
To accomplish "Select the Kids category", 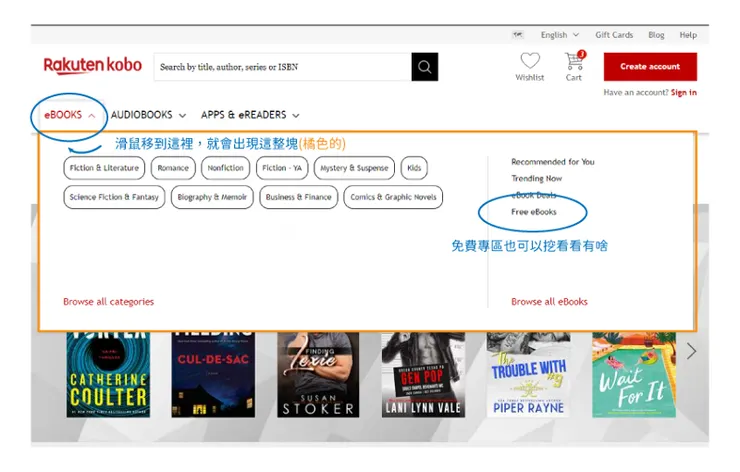I will pos(414,168).
